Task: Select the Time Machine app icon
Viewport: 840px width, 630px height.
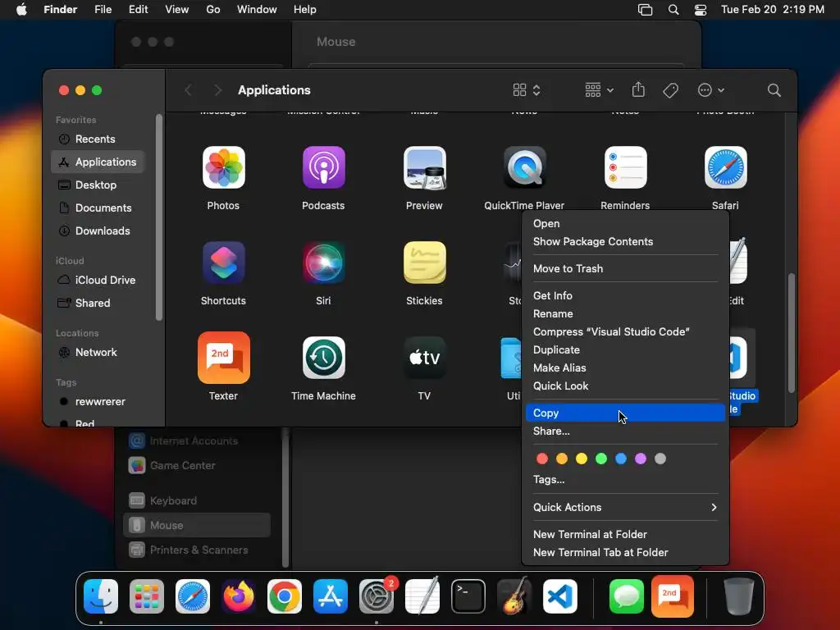Action: point(323,358)
